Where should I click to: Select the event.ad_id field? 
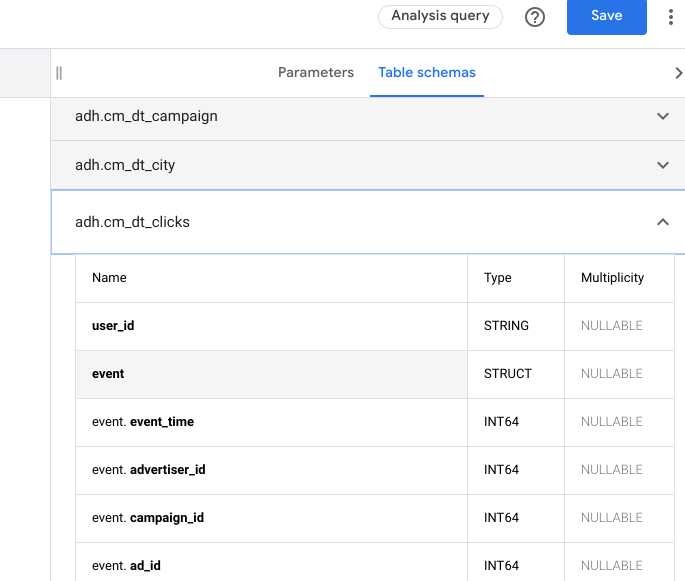pyautogui.click(x=126, y=566)
